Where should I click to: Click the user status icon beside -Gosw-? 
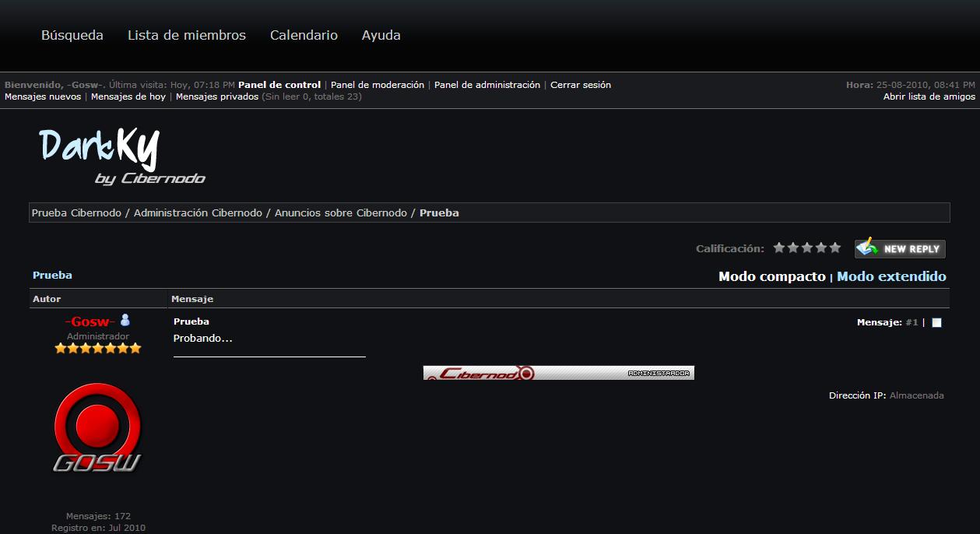[x=125, y=321]
